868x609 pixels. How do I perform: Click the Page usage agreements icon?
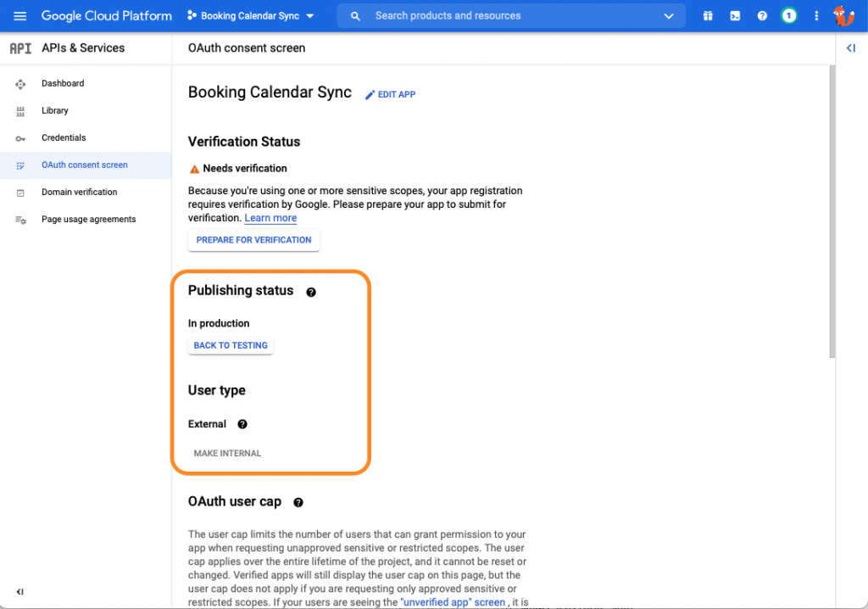pos(20,220)
